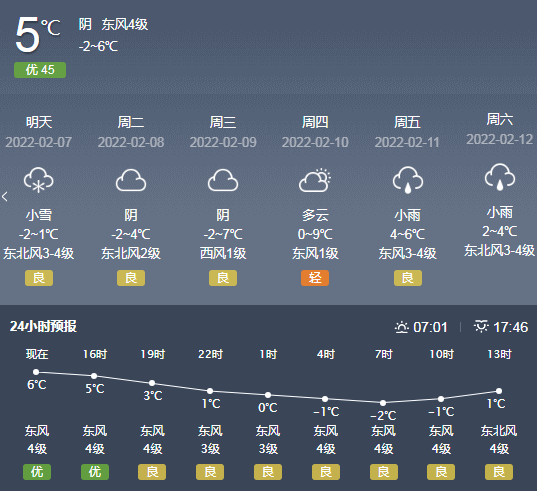Screen dimensions: 537x491
Task: Click the date 2022-02-10
Action: point(315,142)
